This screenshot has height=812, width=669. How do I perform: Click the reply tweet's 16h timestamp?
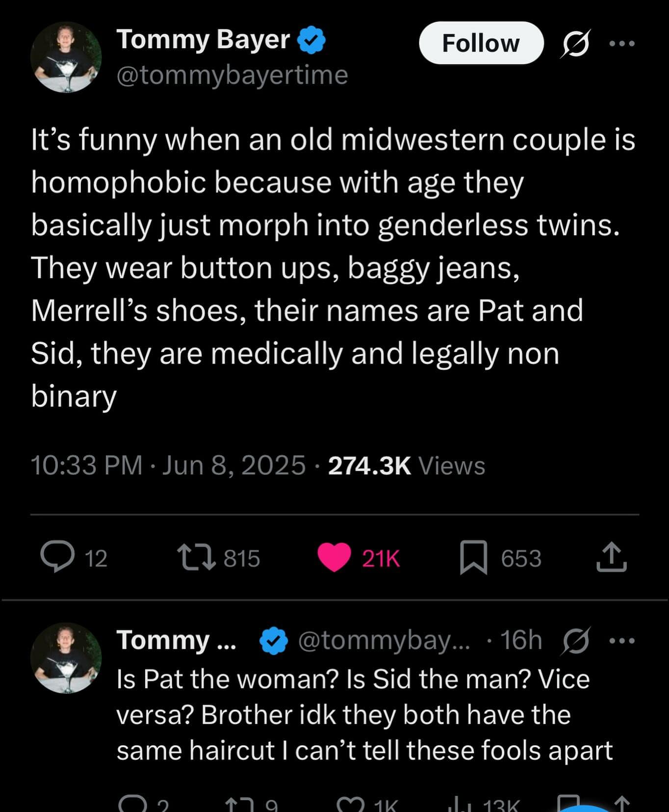(521, 640)
